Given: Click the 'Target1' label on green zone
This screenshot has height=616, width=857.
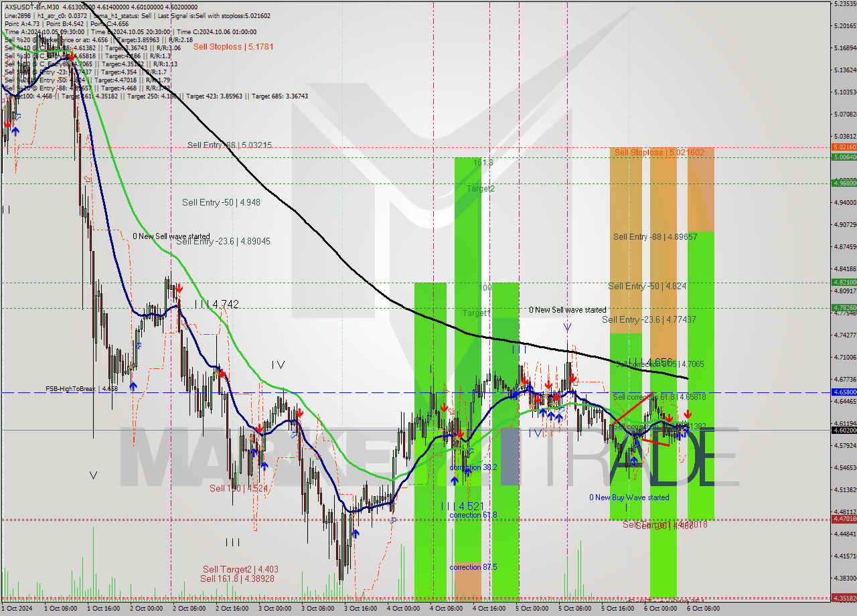Looking at the screenshot, I should click(476, 313).
